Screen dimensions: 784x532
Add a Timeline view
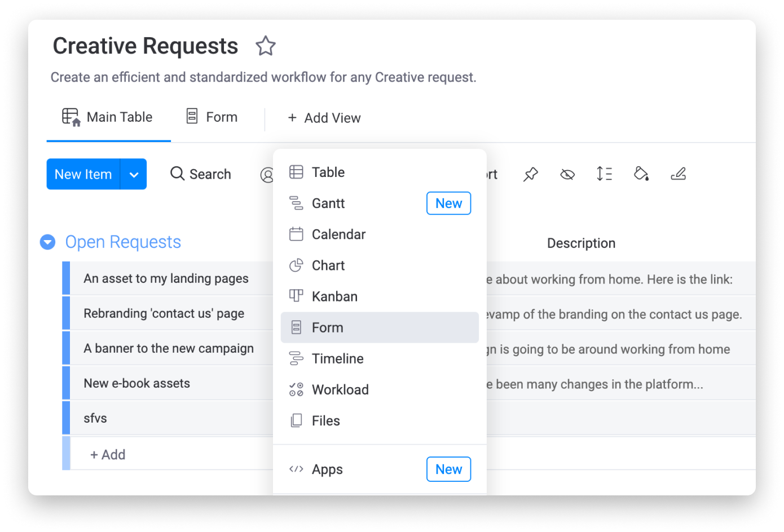[x=380, y=358]
